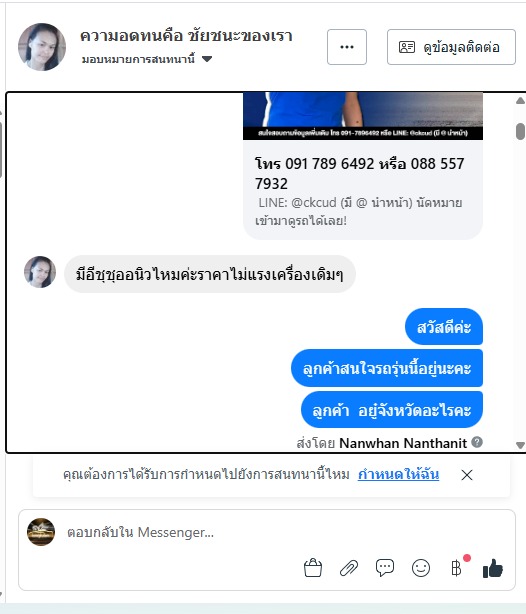Send a thumbs-up like
This screenshot has width=526, height=614.
(x=493, y=568)
